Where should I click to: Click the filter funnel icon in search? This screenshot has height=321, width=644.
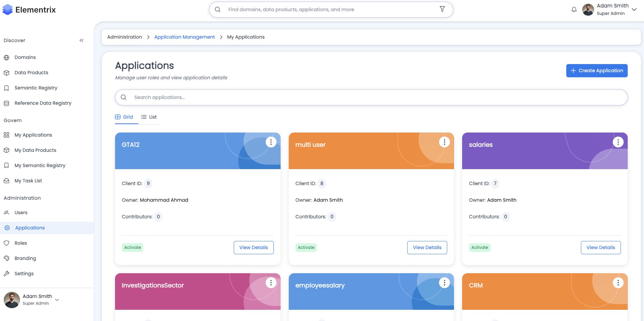point(442,9)
